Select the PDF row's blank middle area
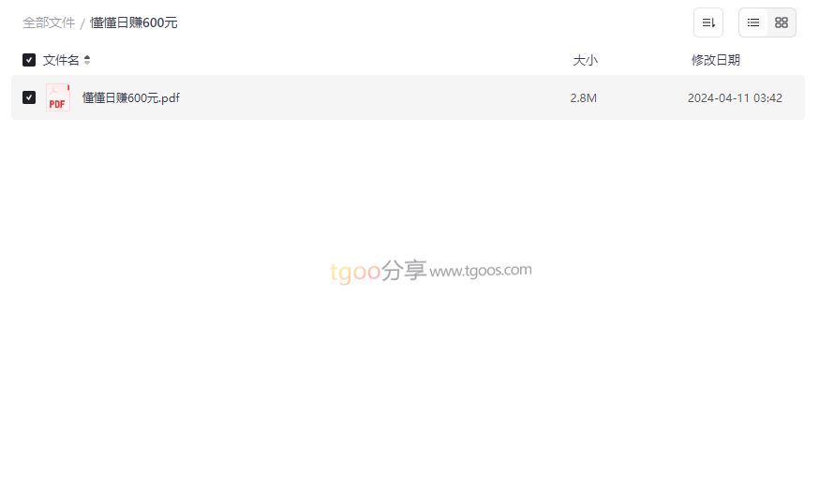819x504 pixels. (365, 97)
